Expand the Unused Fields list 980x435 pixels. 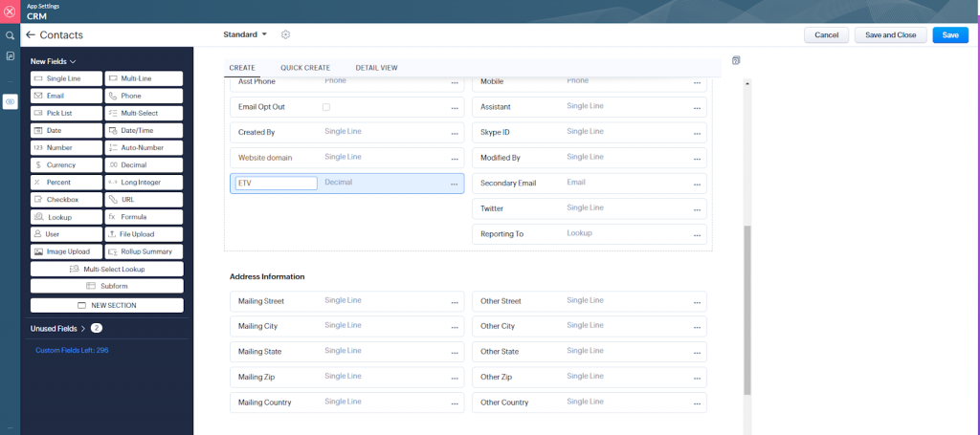pyautogui.click(x=83, y=328)
